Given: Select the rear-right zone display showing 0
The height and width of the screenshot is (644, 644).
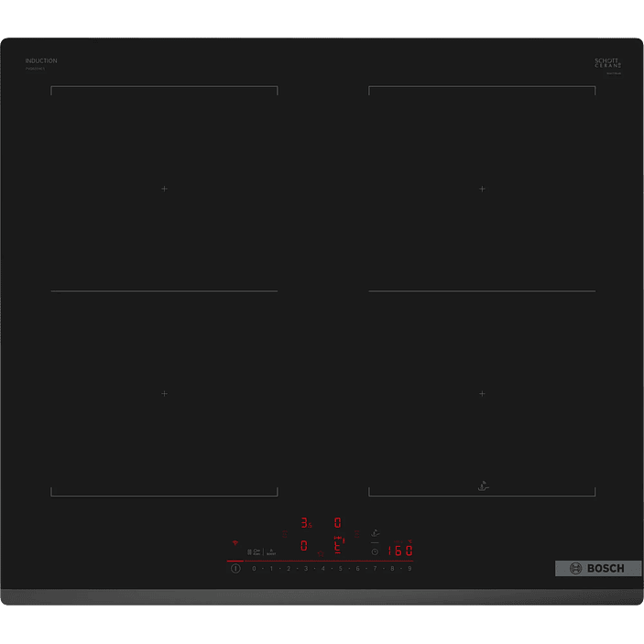Looking at the screenshot, I should pyautogui.click(x=337, y=523).
